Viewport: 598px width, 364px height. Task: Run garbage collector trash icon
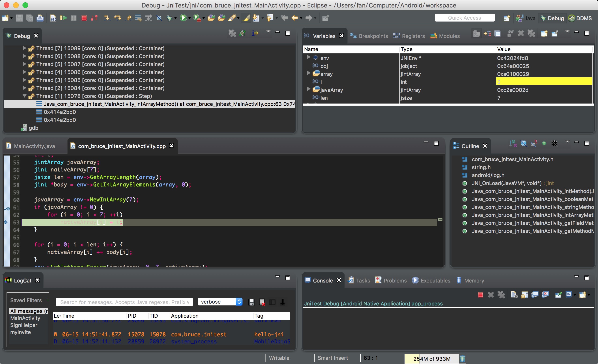463,358
